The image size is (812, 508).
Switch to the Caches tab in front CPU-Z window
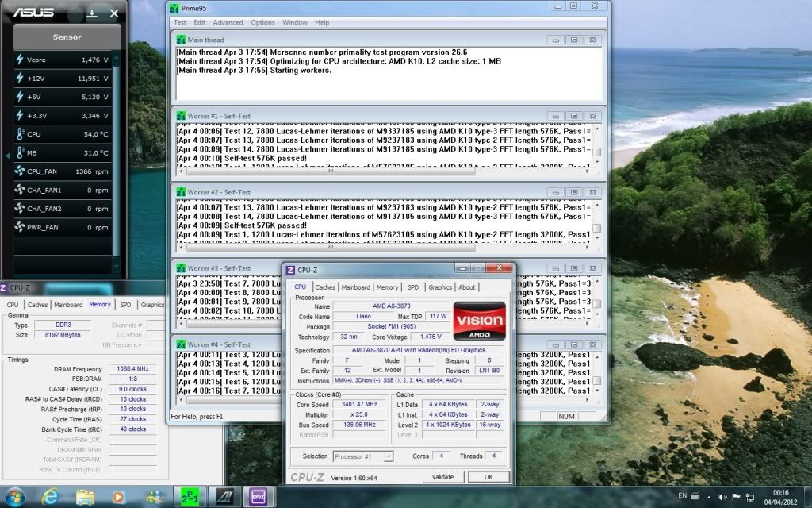click(325, 287)
